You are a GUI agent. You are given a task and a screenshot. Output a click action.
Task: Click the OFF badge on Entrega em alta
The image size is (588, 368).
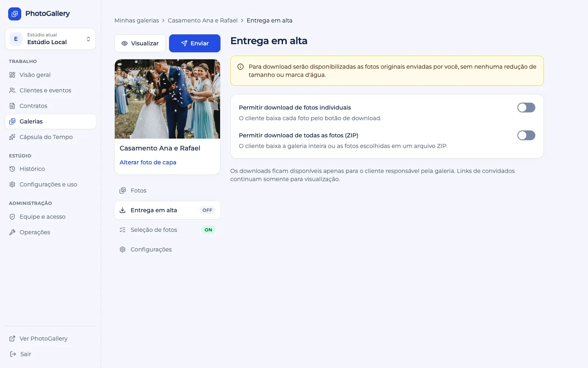(x=207, y=210)
